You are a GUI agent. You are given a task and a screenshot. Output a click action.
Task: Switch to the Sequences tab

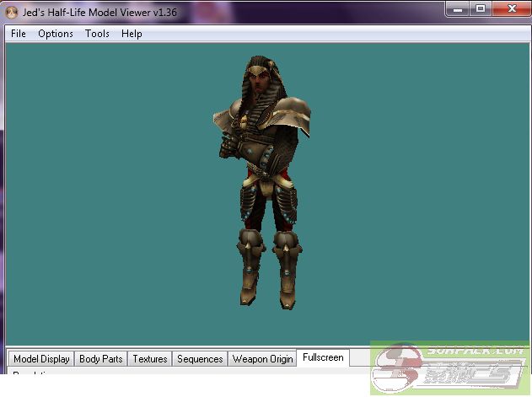200,359
